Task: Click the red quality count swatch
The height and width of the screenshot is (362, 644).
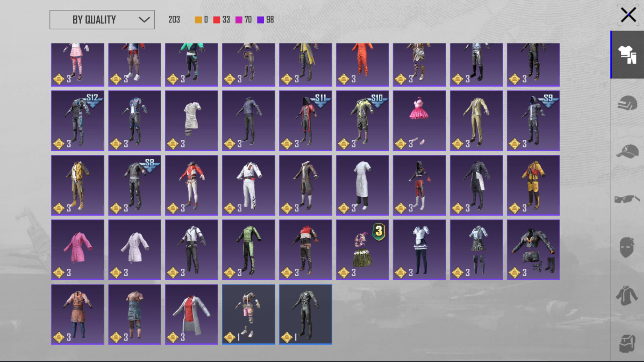Action: 217,20
